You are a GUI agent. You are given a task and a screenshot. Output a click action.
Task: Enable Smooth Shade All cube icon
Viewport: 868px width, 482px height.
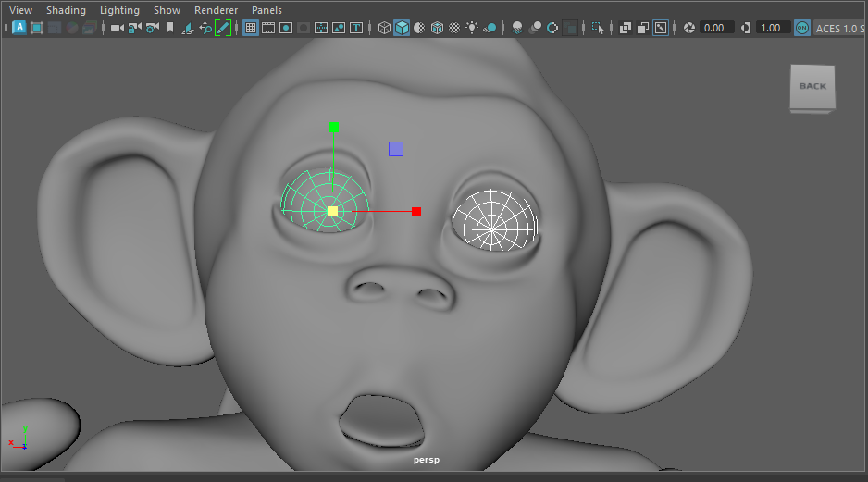[x=402, y=28]
